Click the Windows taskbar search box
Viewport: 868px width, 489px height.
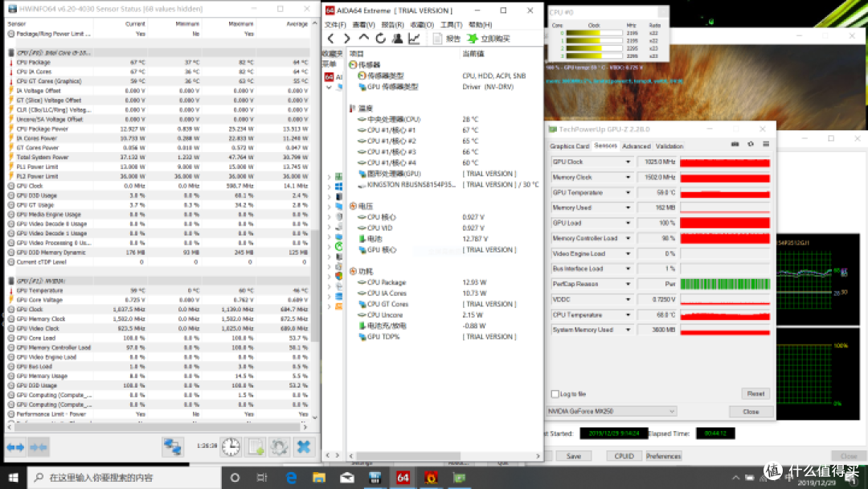[x=124, y=478]
